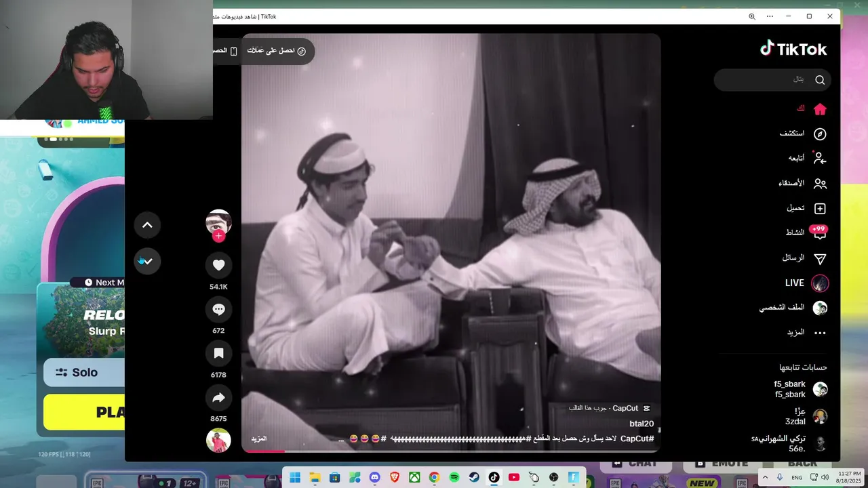Click the TikTok logo
The width and height of the screenshot is (868, 488).
(793, 49)
